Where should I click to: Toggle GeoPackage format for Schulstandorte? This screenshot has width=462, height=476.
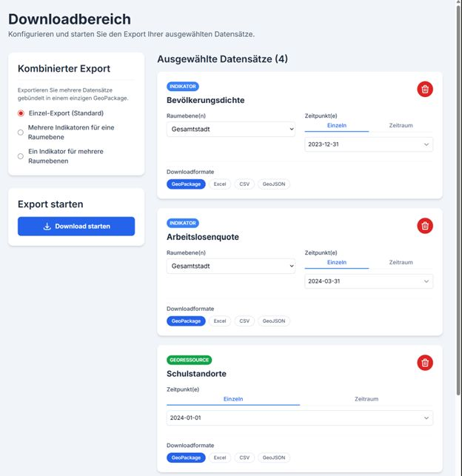186,457
